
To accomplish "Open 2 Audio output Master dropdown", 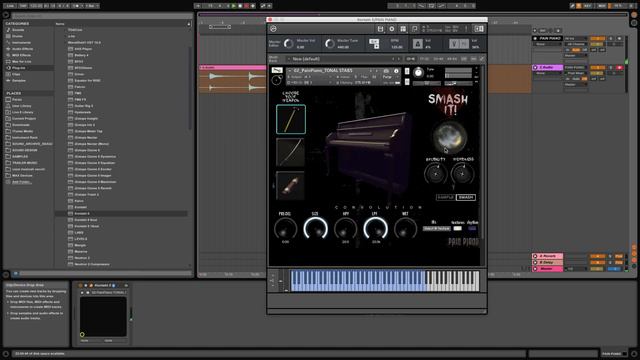I will click(x=576, y=84).
